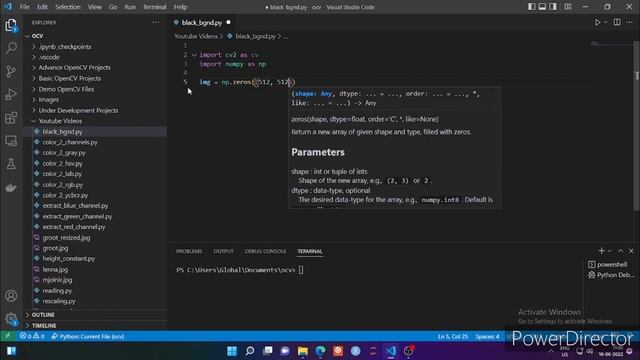Image resolution: width=640 pixels, height=360 pixels.
Task: Open the Accounts menu icon
Action: pyautogui.click(x=11, y=296)
